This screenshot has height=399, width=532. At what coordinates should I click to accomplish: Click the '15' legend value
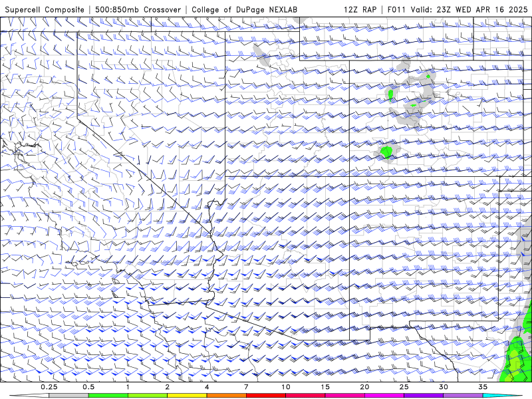325,387
